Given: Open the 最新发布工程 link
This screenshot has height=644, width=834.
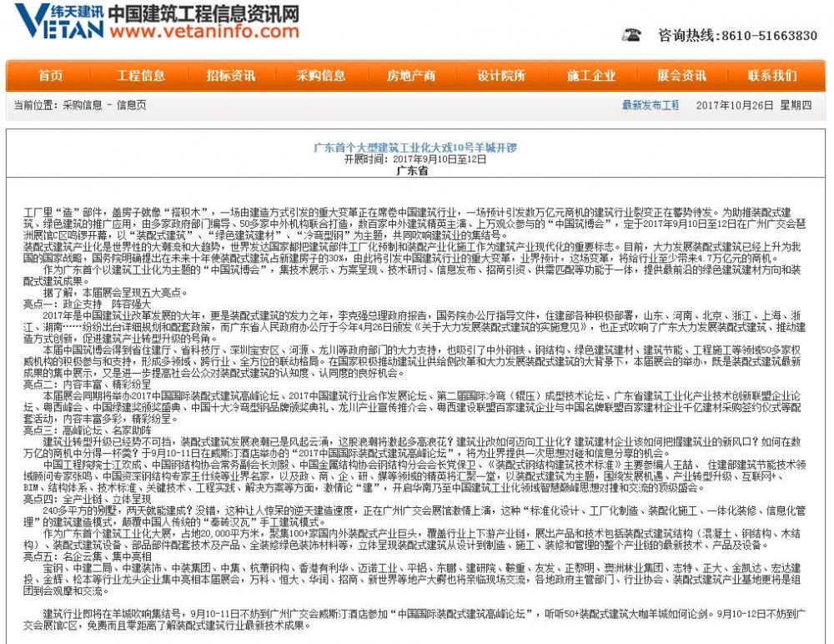Looking at the screenshot, I should pyautogui.click(x=651, y=105).
